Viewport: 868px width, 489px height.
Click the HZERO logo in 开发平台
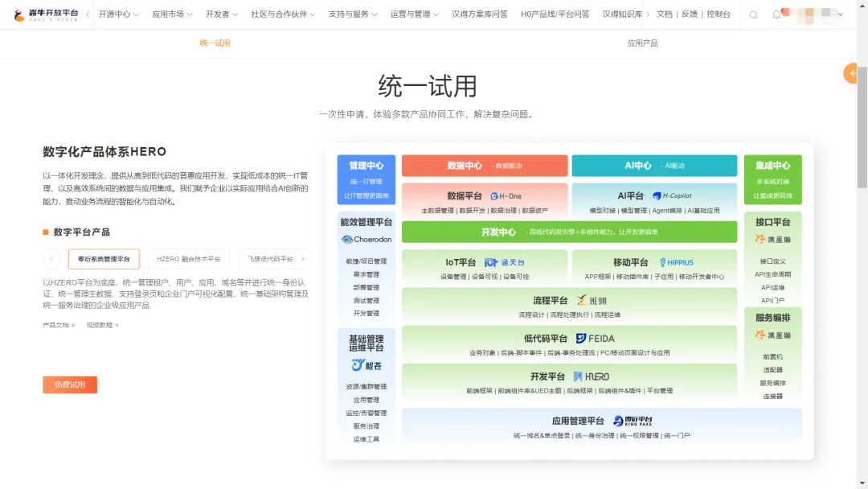click(x=591, y=376)
